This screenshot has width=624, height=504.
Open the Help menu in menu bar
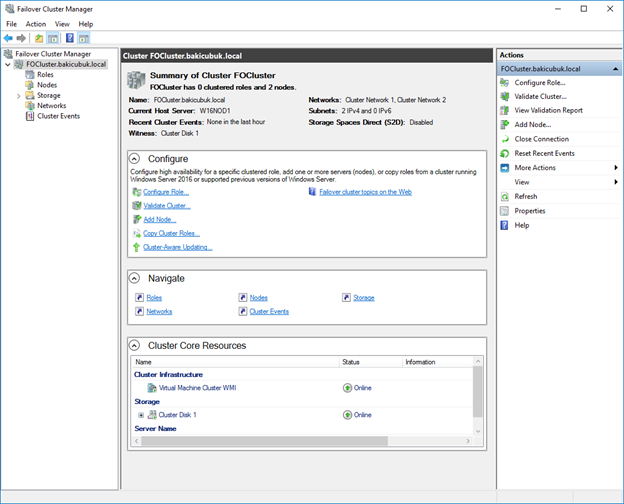(86, 24)
